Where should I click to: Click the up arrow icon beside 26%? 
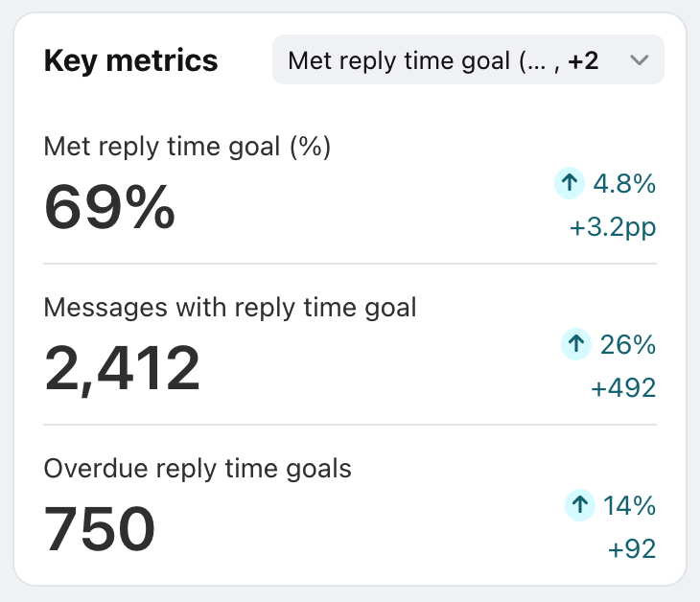click(x=575, y=344)
